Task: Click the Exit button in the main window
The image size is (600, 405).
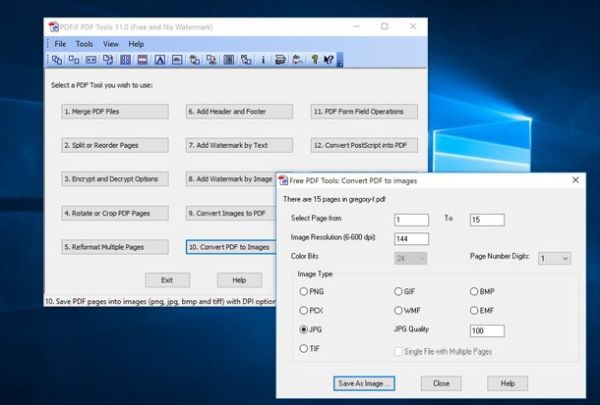Action: 167,280
